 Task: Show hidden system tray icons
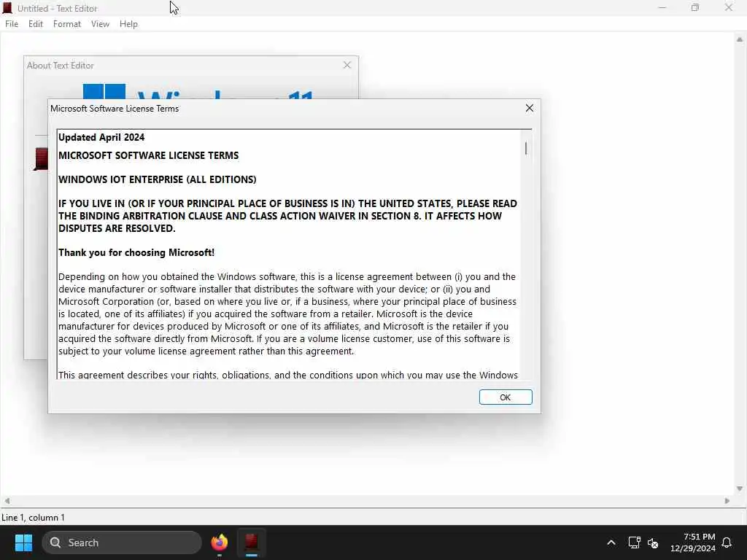coord(611,542)
